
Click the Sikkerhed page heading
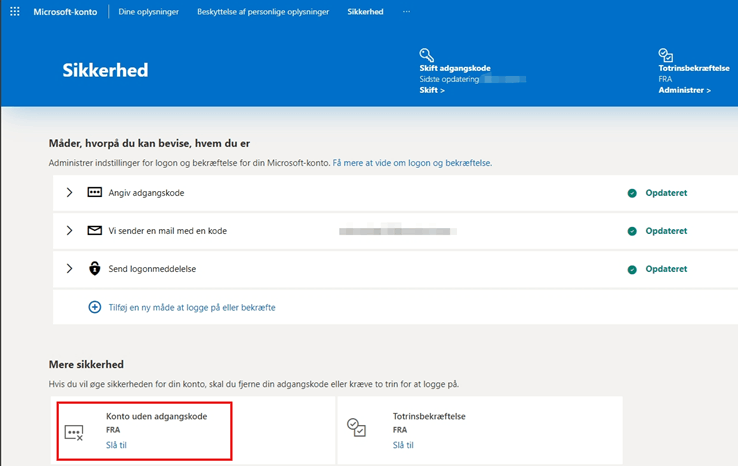coord(105,70)
